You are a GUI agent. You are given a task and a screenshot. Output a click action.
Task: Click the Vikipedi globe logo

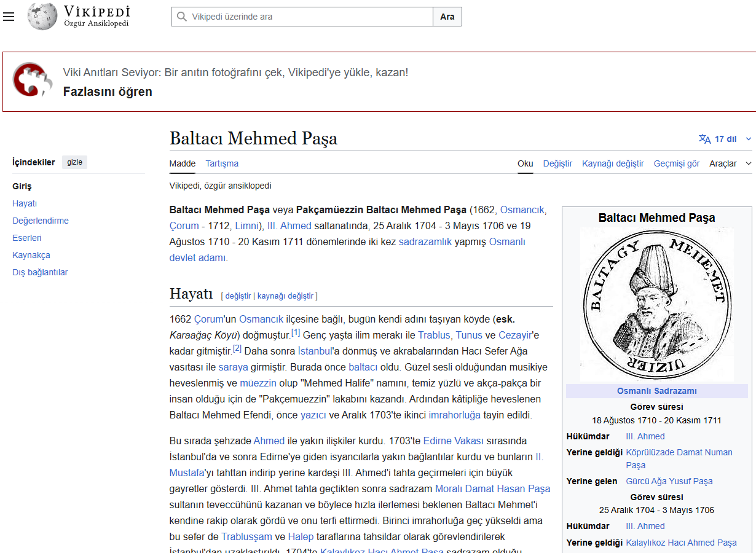tap(42, 17)
